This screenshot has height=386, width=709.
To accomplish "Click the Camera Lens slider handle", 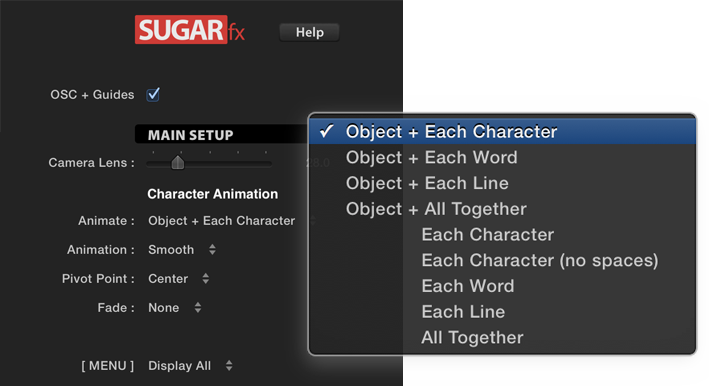I will tap(178, 162).
